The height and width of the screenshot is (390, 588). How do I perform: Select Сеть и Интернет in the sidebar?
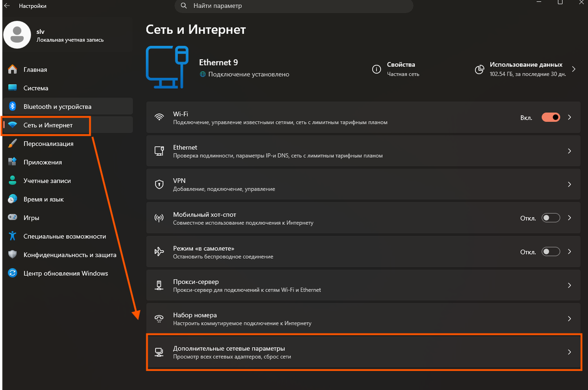click(68, 125)
